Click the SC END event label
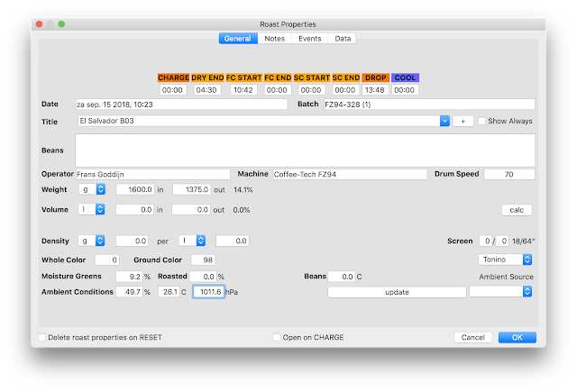Image resolution: width=577 pixels, height=392 pixels. tap(345, 77)
